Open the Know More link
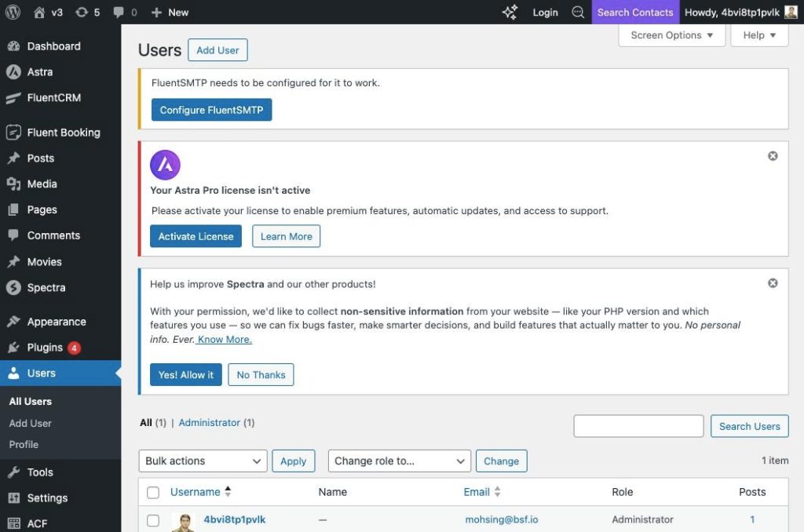 pyautogui.click(x=225, y=339)
